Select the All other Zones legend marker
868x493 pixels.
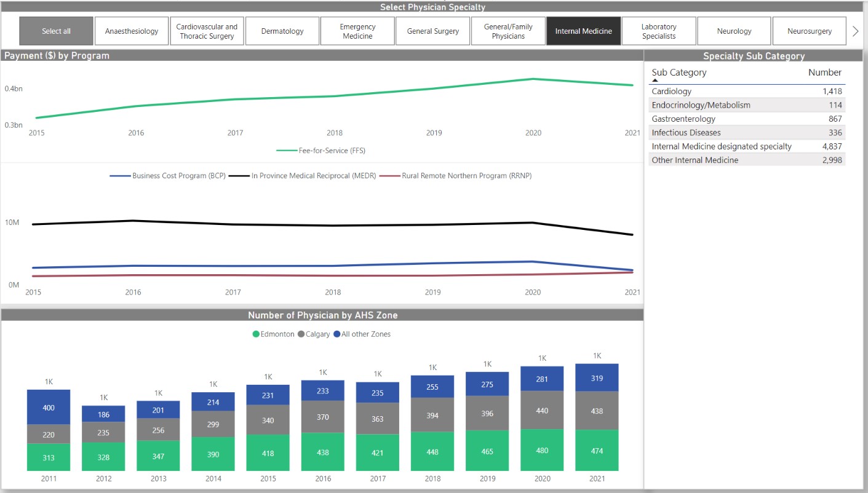(x=335, y=334)
